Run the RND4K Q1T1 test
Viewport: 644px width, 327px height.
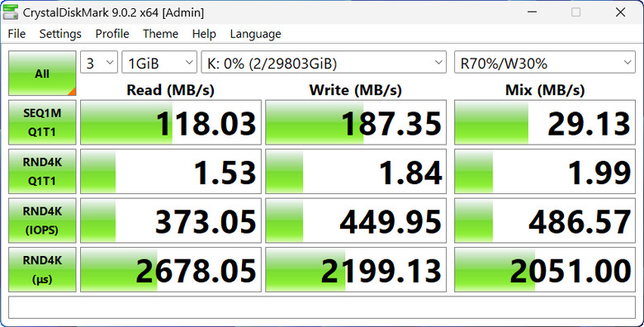click(42, 171)
